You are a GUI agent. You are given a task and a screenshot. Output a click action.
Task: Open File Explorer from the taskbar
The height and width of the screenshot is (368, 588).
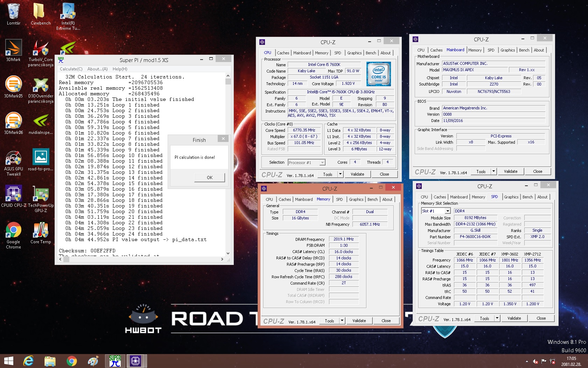pos(50,361)
